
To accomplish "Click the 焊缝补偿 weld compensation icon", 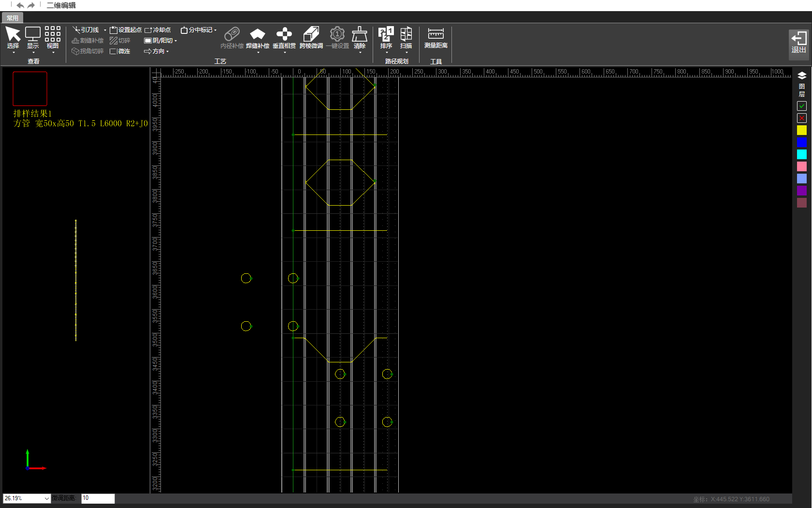I will point(258,35).
